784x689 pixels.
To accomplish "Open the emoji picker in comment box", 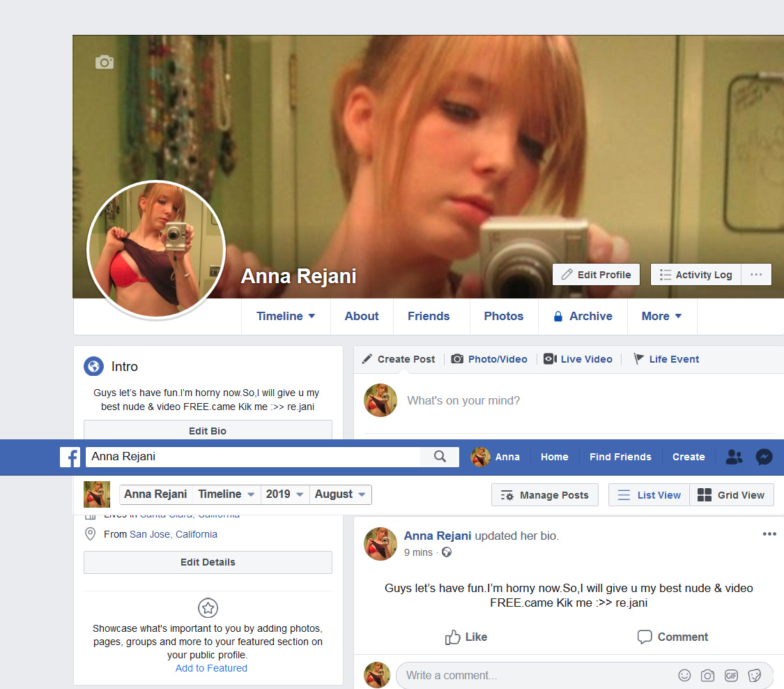I will [x=684, y=676].
